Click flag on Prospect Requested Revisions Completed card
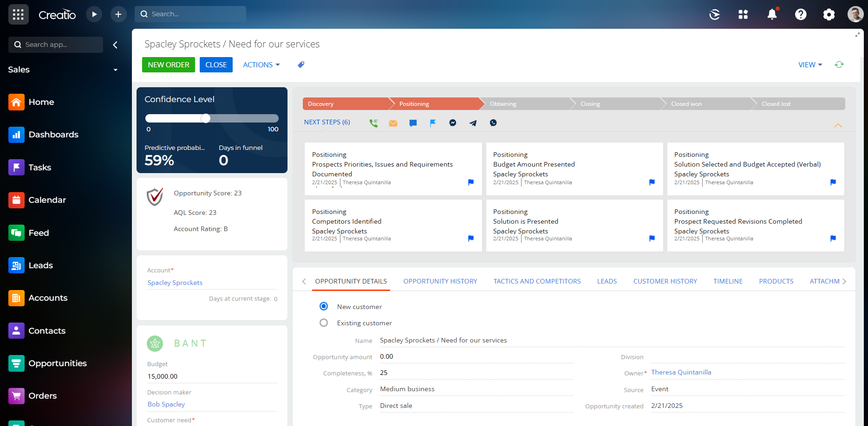The height and width of the screenshot is (426, 868). click(833, 239)
